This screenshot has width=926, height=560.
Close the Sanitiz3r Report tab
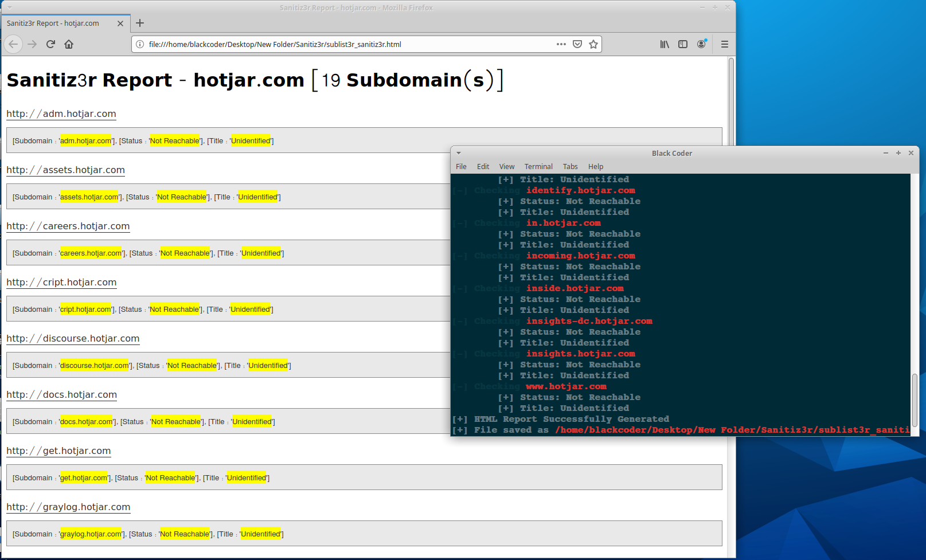pyautogui.click(x=120, y=24)
